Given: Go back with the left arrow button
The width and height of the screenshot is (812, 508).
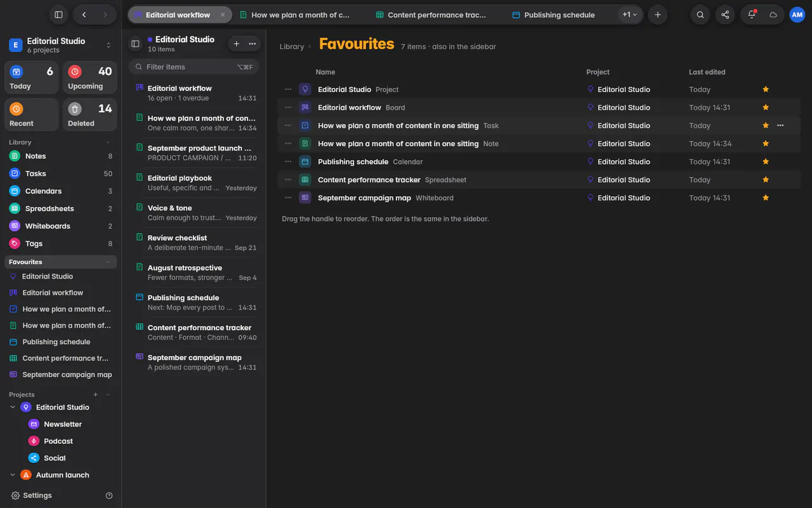Looking at the screenshot, I should pyautogui.click(x=84, y=15).
